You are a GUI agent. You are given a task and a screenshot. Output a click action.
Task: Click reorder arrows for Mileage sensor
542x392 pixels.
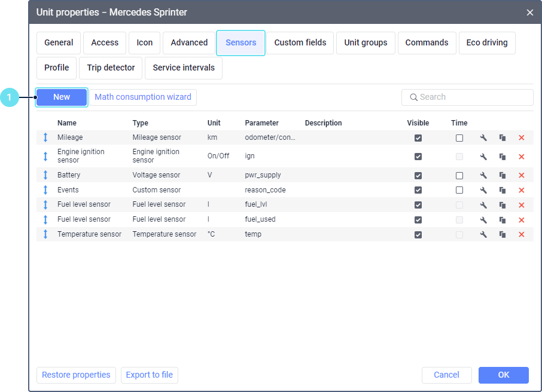(45, 138)
